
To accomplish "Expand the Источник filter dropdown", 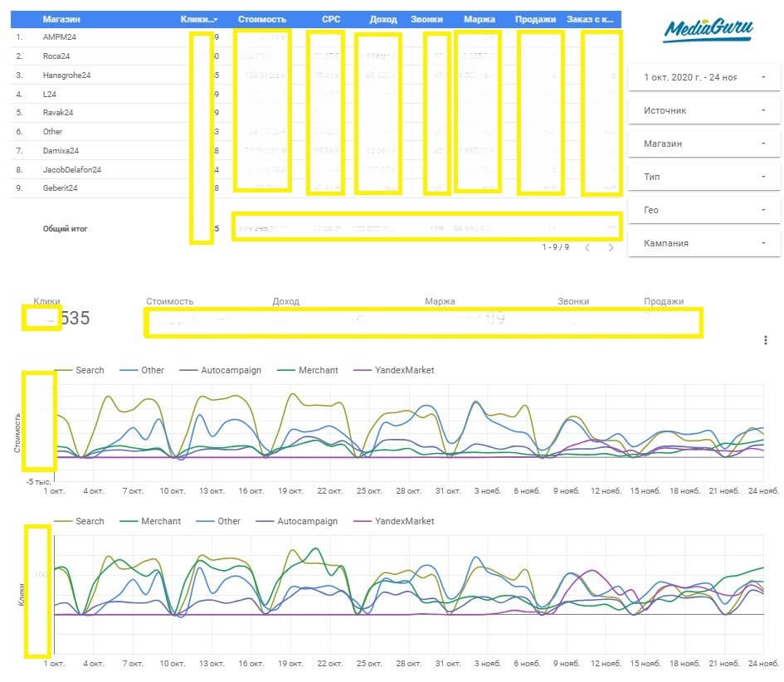I will 704,110.
